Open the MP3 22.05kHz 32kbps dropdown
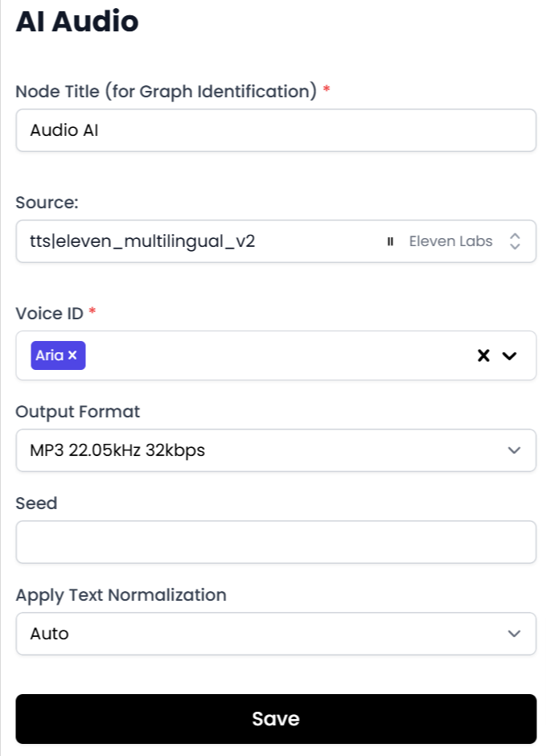The image size is (546, 756). 241,450
